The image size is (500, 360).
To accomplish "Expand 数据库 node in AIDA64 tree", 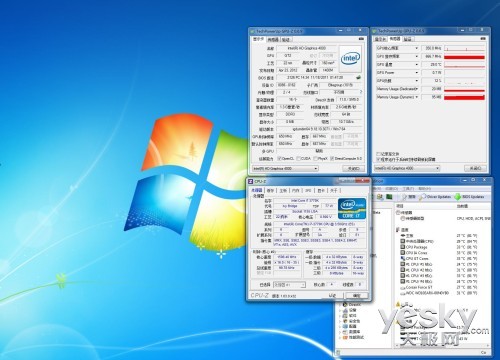I will (x=340, y=332).
